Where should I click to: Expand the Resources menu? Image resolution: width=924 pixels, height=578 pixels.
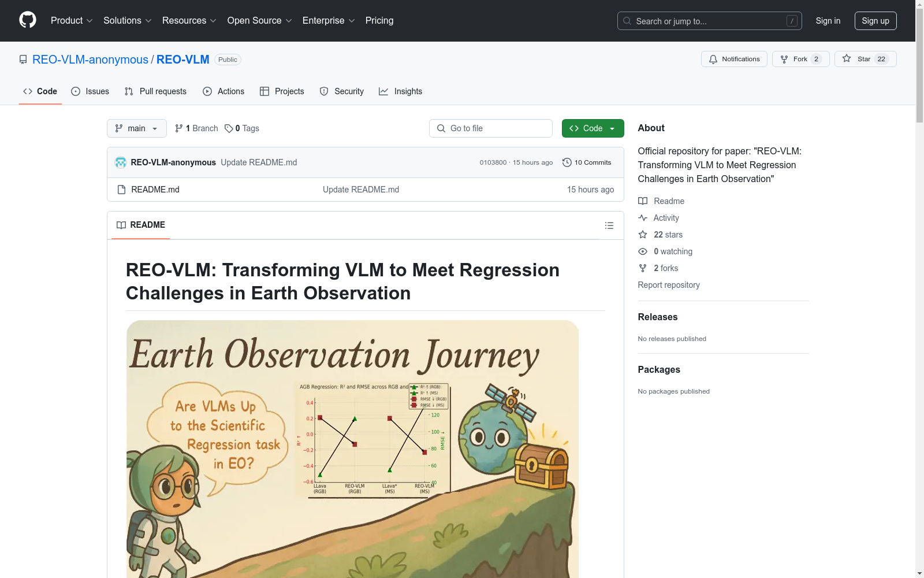pyautogui.click(x=189, y=20)
